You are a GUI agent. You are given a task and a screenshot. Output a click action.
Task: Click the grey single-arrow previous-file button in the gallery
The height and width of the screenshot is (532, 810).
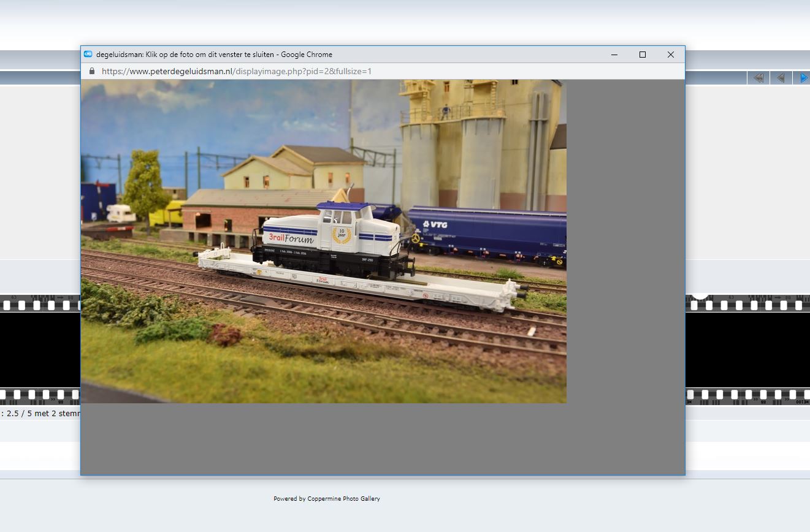pyautogui.click(x=781, y=78)
